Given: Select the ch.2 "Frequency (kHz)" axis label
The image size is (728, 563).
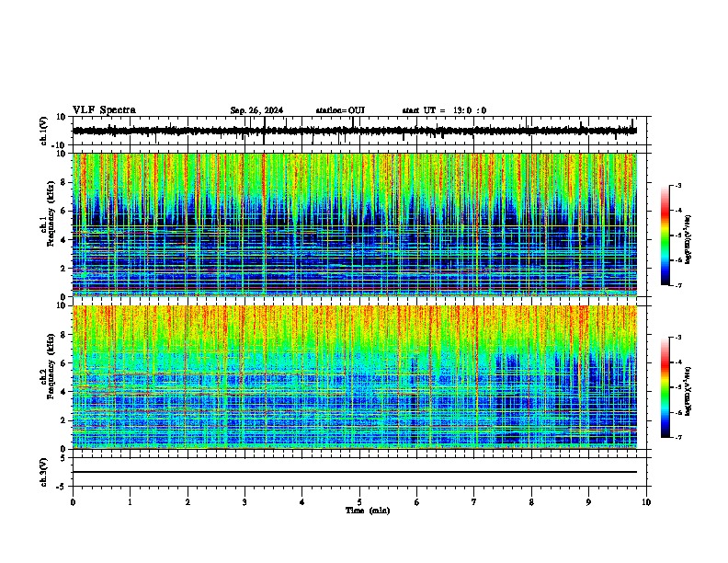Looking at the screenshot, I should tap(51, 366).
